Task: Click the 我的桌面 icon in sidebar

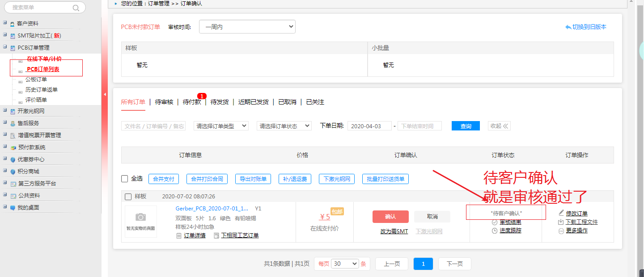Action: pos(13,208)
